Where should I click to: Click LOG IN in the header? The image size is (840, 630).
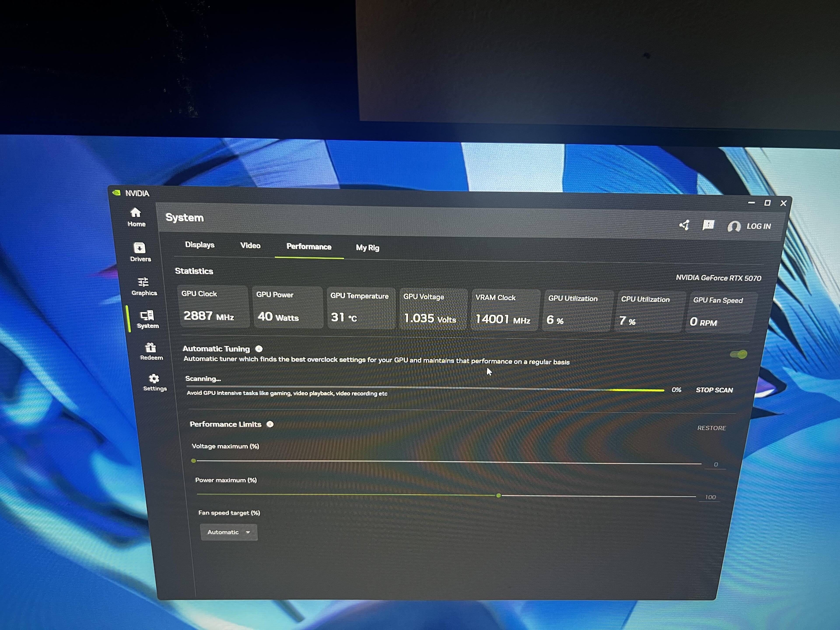[x=758, y=226]
